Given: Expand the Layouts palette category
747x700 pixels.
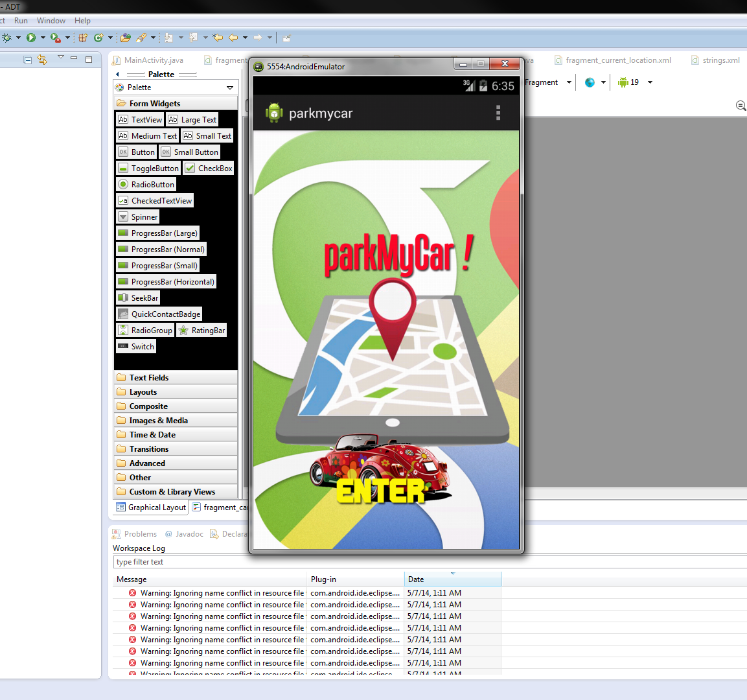Looking at the screenshot, I should pyautogui.click(x=176, y=391).
